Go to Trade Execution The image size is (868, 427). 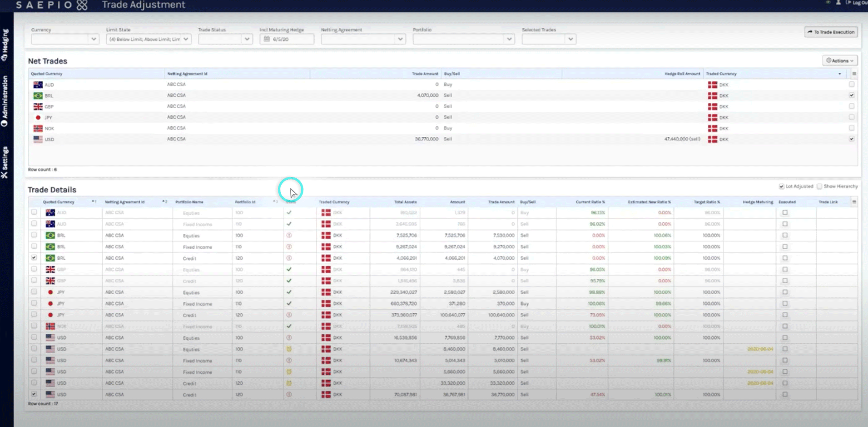pos(831,32)
